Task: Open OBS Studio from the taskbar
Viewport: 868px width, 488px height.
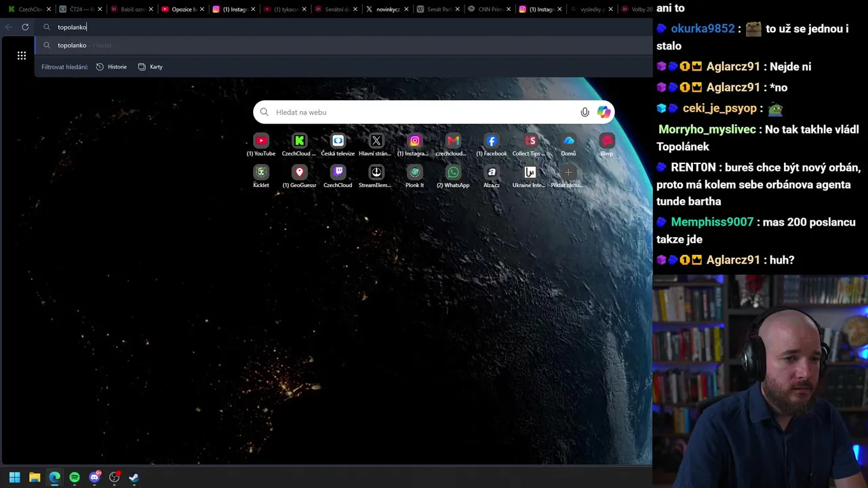Action: click(x=114, y=477)
